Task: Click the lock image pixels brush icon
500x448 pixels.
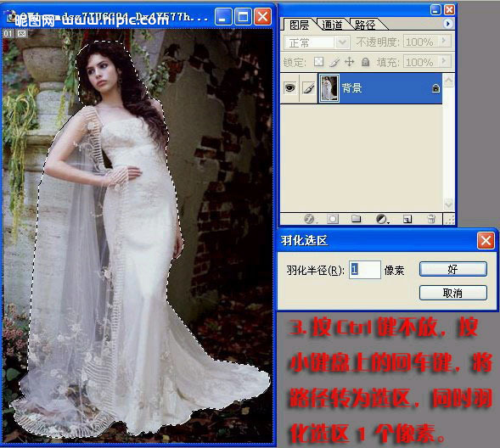Action: coord(334,62)
